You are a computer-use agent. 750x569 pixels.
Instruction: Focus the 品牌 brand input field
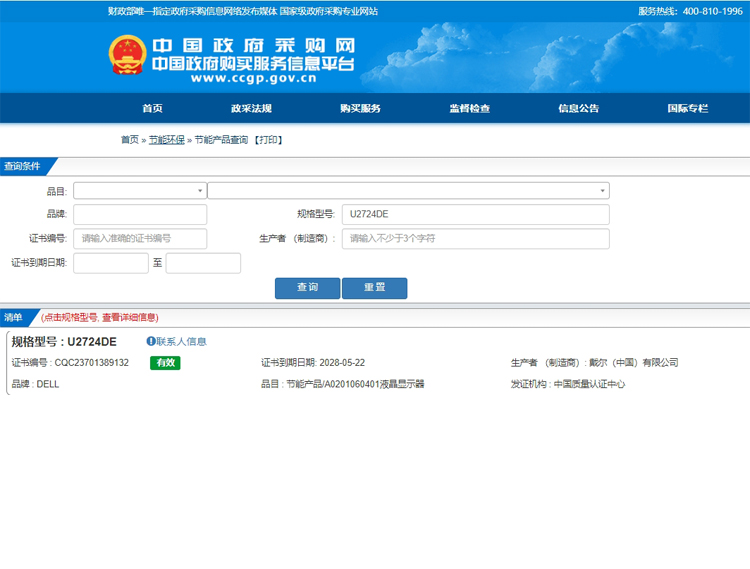click(140, 214)
